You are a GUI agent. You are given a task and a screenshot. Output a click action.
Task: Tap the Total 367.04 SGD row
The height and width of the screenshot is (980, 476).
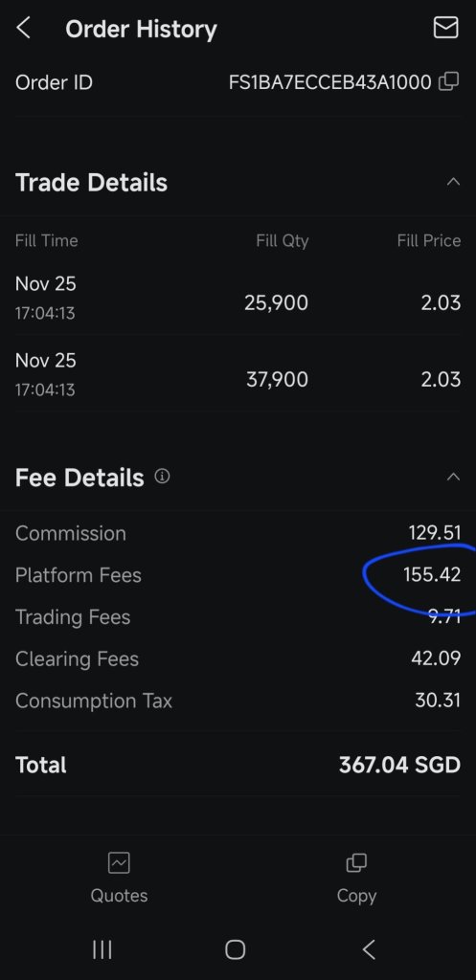pyautogui.click(x=238, y=765)
